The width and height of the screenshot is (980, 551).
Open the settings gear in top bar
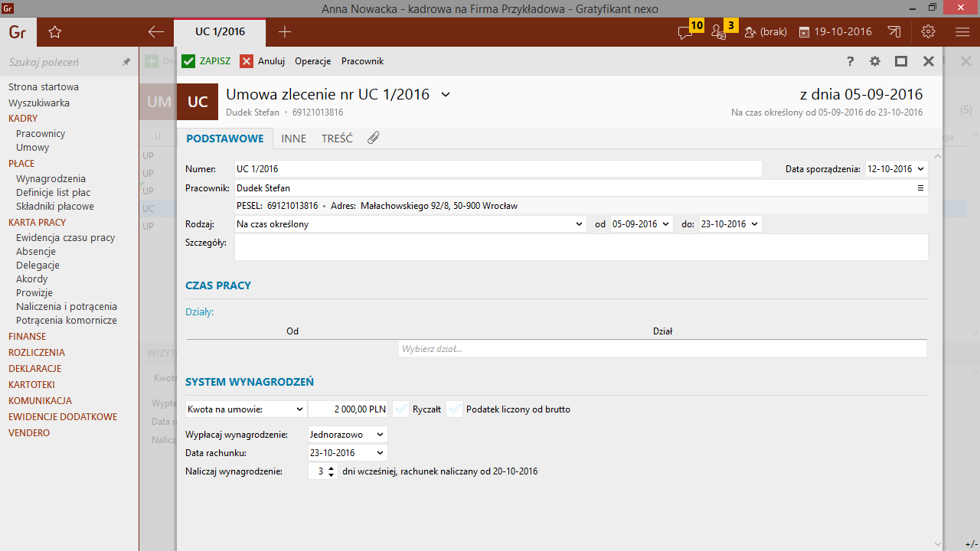[x=929, y=32]
